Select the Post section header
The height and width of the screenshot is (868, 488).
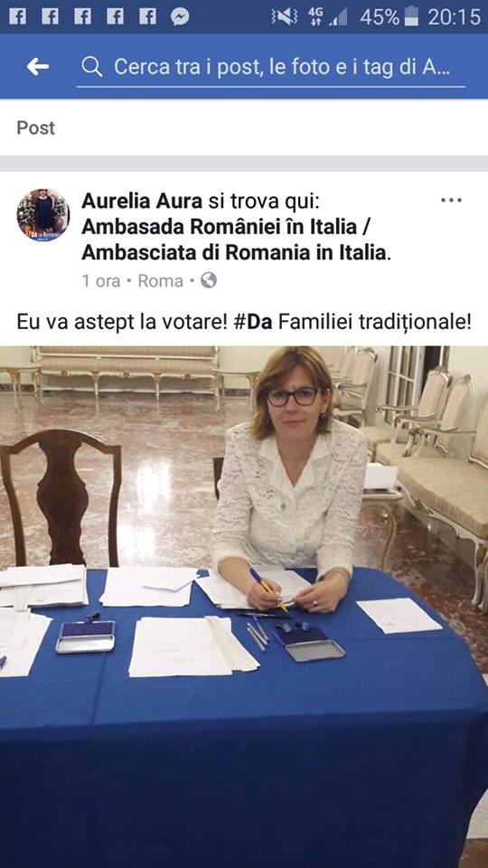click(x=36, y=127)
